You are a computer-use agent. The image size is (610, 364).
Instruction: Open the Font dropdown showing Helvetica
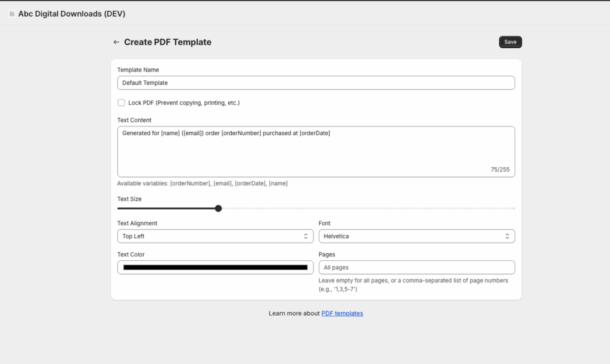coord(416,236)
